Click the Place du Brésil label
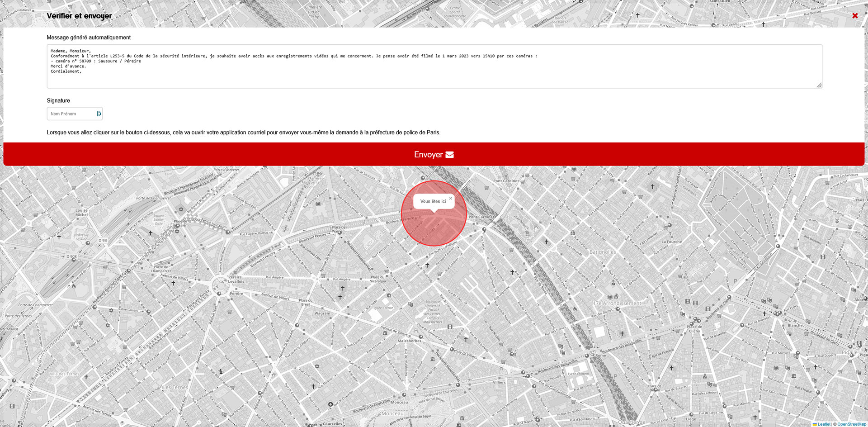 pyautogui.click(x=306, y=302)
